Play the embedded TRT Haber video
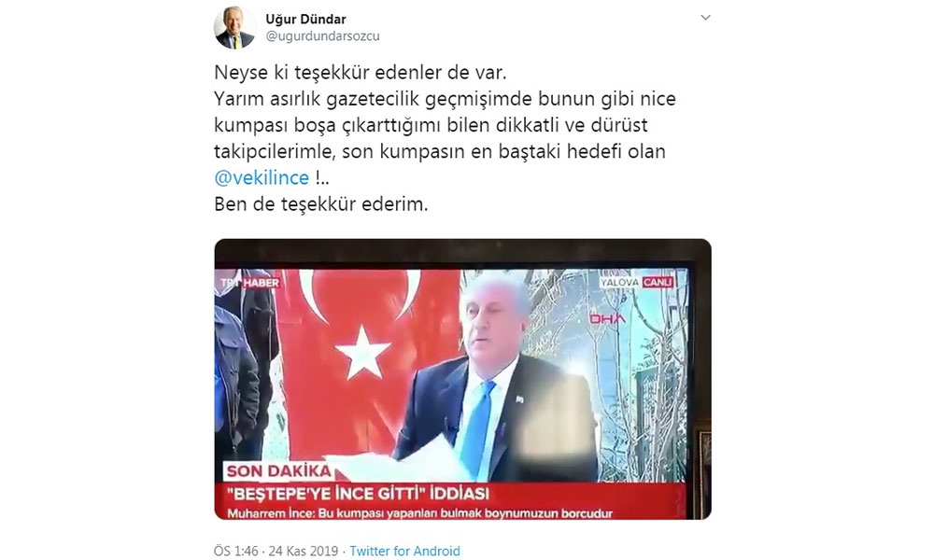Viewport: 934px width, 560px height. 463,379
